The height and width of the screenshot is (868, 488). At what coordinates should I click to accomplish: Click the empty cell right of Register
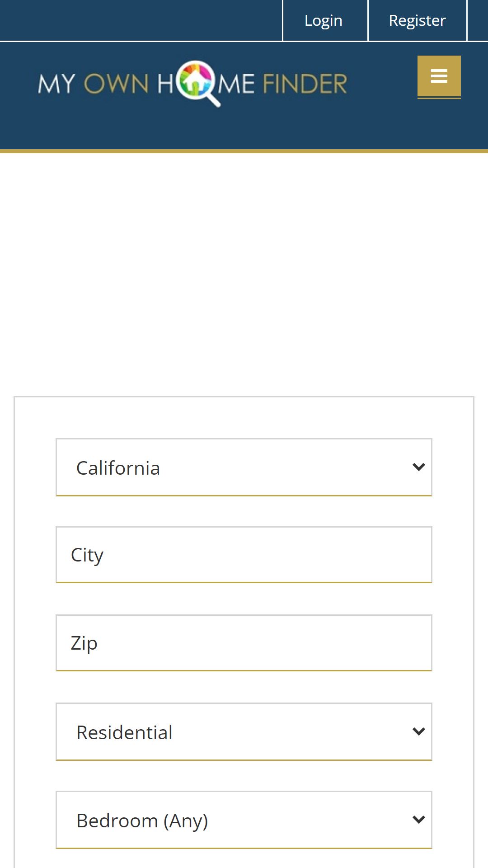478,20
